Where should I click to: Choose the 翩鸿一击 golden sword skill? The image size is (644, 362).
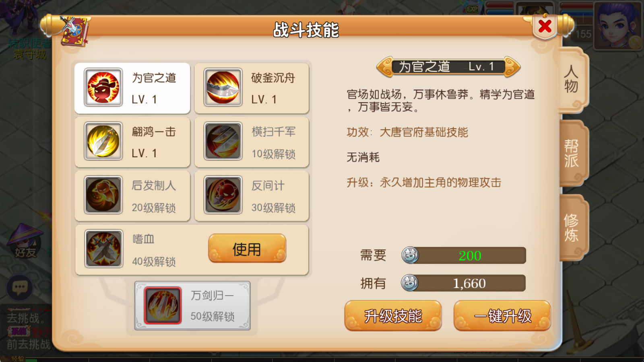tap(103, 141)
